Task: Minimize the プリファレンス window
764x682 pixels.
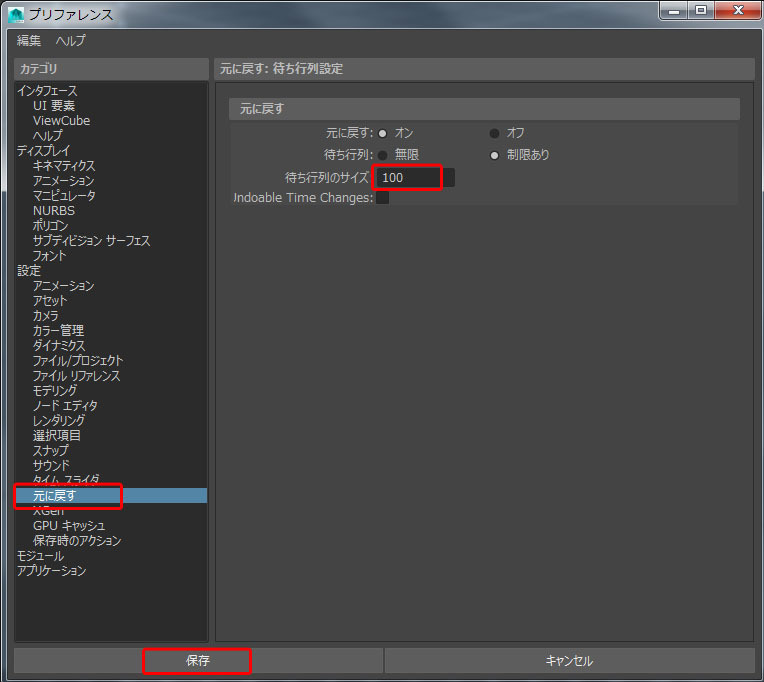Action: coord(674,11)
